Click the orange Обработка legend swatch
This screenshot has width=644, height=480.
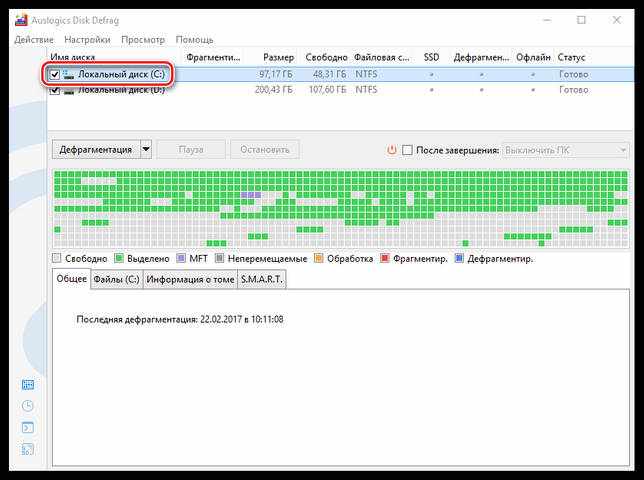318,258
